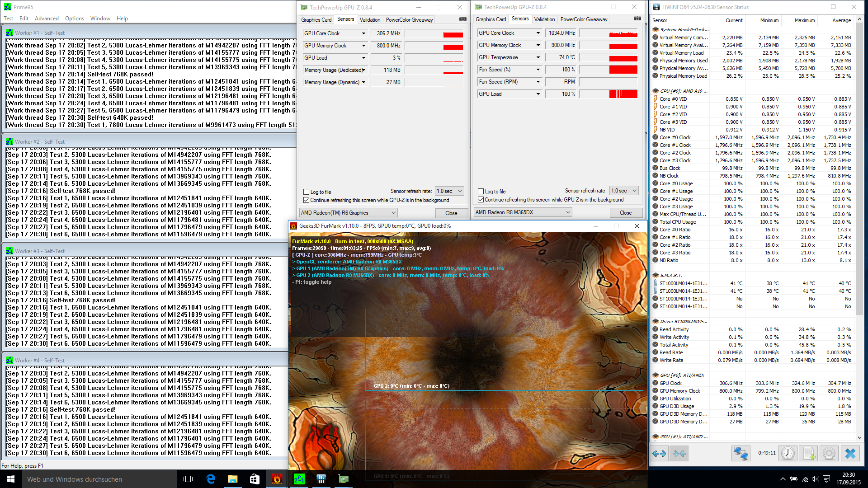868x488 pixels.
Task: Click the clock reset icon in HWiNFO
Action: pyautogui.click(x=788, y=453)
